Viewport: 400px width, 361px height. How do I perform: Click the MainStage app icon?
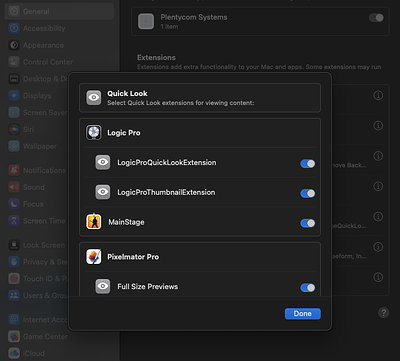point(94,222)
